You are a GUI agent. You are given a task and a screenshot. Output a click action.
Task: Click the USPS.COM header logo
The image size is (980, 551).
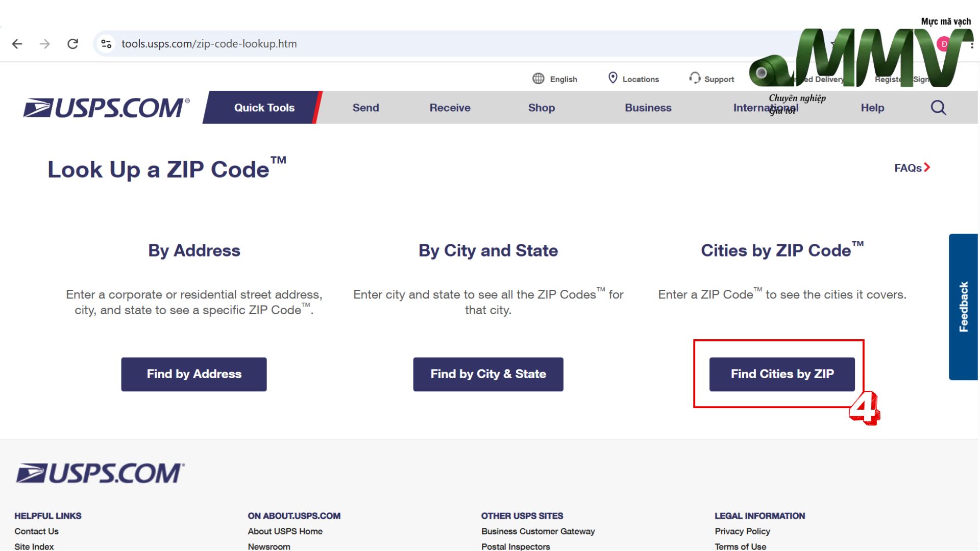pyautogui.click(x=106, y=108)
